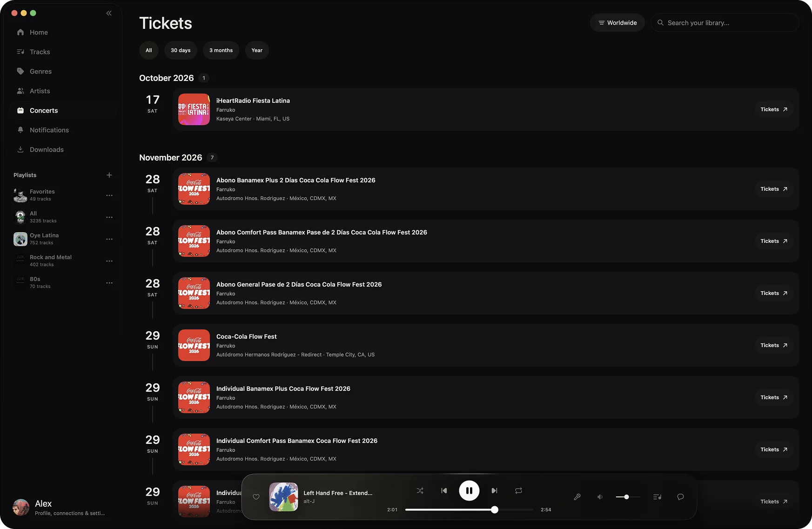Click the alt-J artist name in player

coord(309,501)
